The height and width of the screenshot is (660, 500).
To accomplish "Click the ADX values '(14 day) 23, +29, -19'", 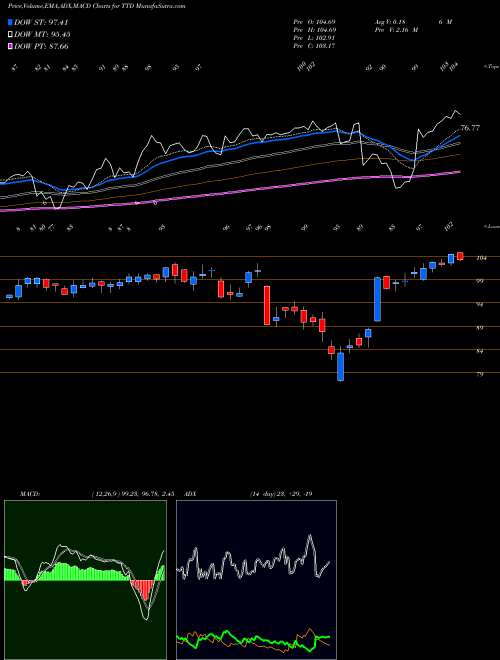I will (281, 494).
